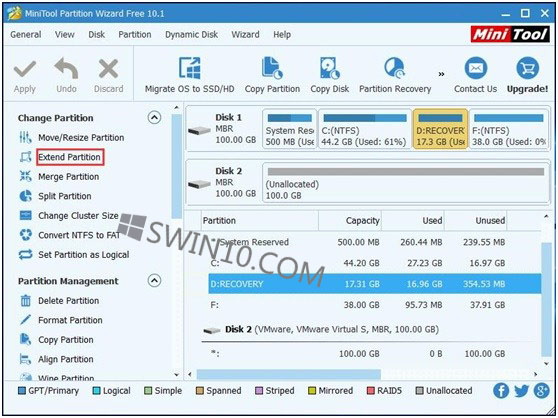Screen dimensions: 558x418
Task: Select System Reserved block in disk map
Action: tap(289, 129)
